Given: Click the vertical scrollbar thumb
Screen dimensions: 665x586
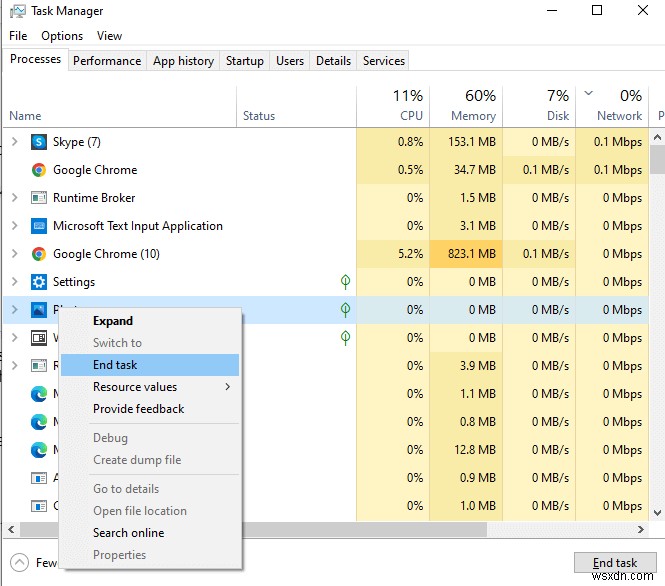Looking at the screenshot, I should tap(657, 160).
